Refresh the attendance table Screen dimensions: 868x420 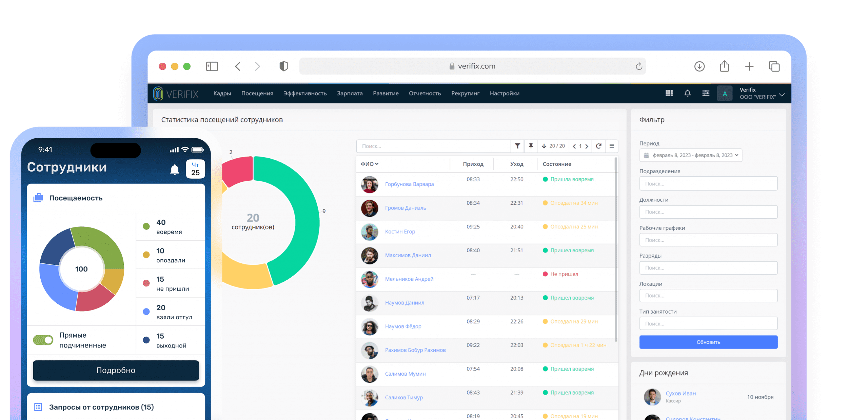(x=598, y=146)
